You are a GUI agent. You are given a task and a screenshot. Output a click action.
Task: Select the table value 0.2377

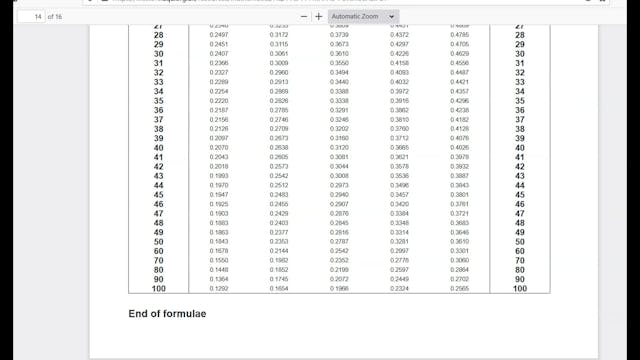coord(279,232)
